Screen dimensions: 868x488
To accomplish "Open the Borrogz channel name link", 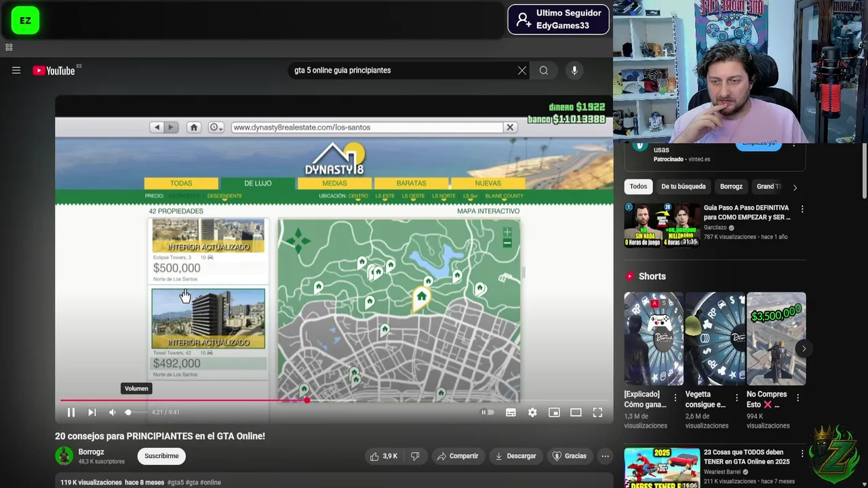I will tap(91, 451).
